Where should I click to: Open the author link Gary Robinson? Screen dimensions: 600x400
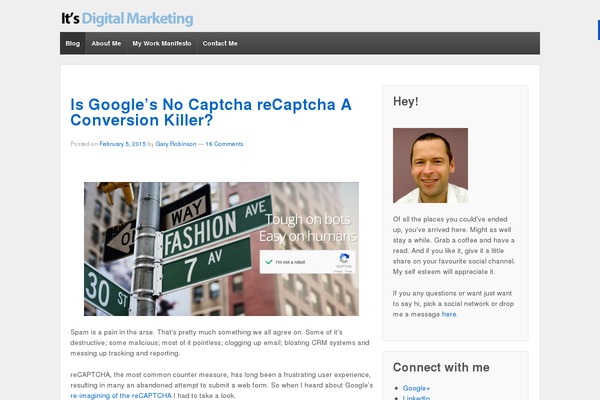(x=176, y=144)
